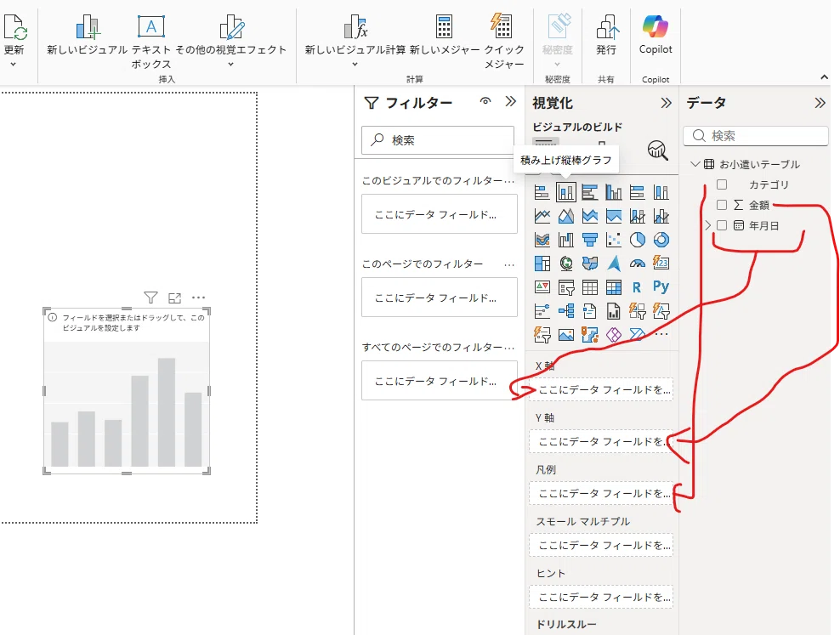Viewport: 840px width, 635px height.
Task: Select the matrix visual
Action: [613, 287]
